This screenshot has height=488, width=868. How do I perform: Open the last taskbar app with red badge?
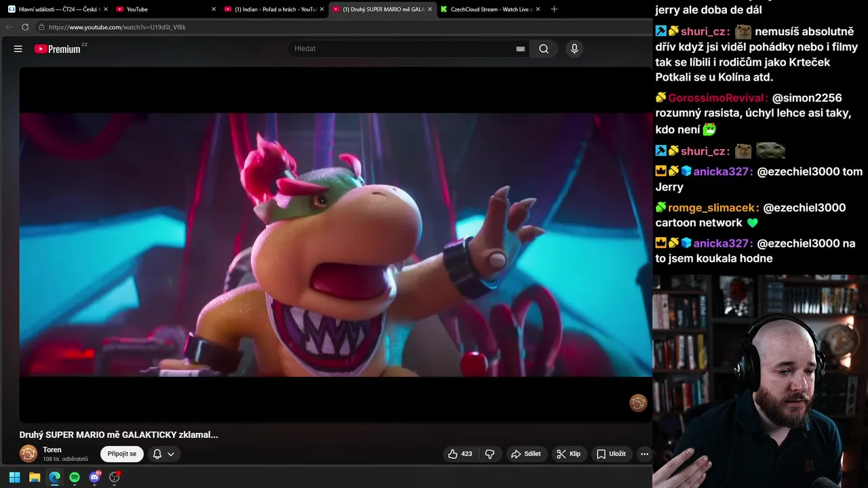(x=115, y=477)
